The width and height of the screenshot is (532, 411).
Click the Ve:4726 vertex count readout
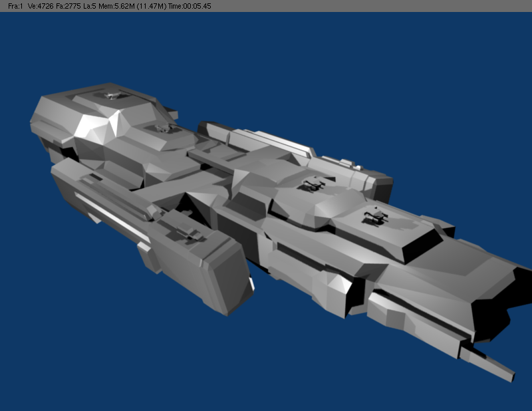40,5
